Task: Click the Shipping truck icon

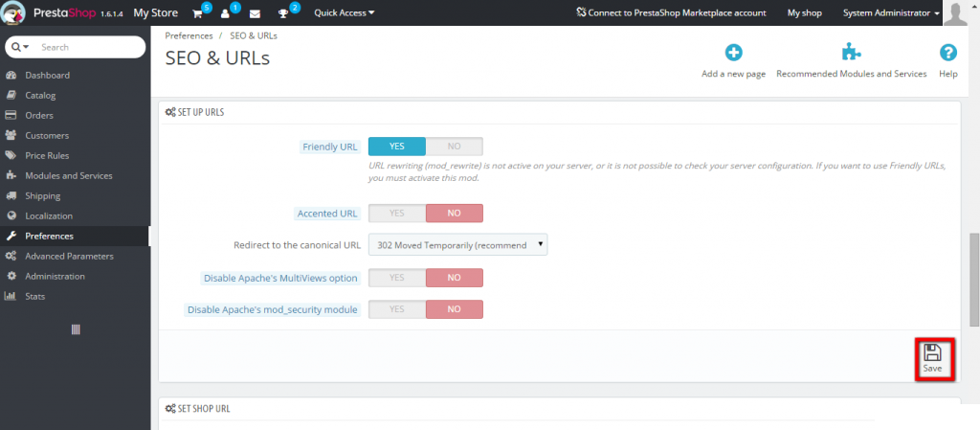Action: 11,195
